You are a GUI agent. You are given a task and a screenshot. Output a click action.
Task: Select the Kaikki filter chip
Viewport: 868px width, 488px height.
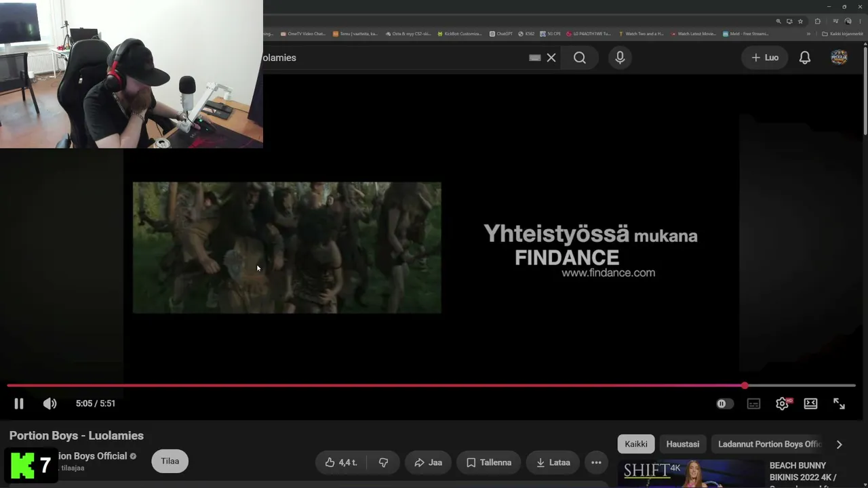(636, 444)
